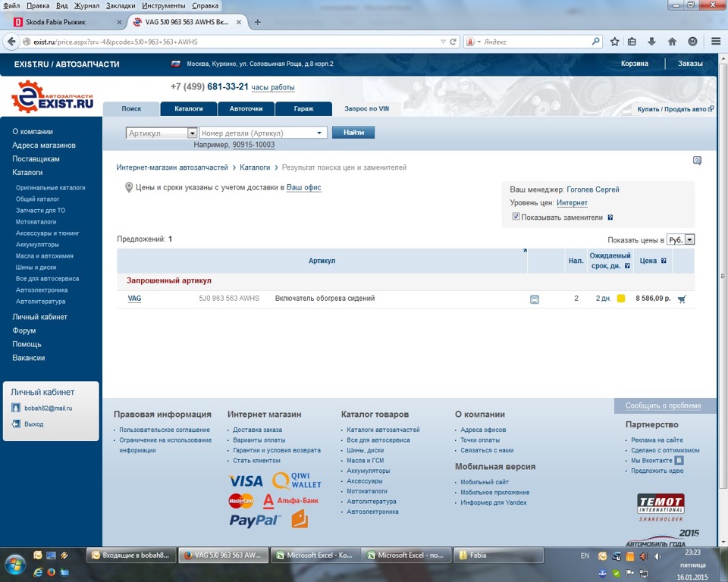This screenshot has height=582, width=728.
Task: Click the Купить / Продать авто link
Action: coord(675,109)
